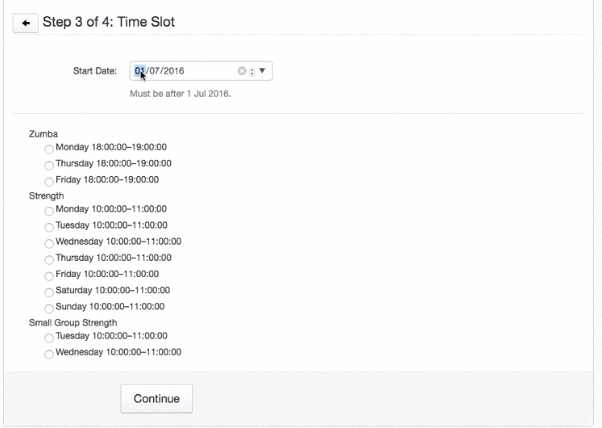The width and height of the screenshot is (602, 428).
Task: Clear the Start Date field
Action: point(241,72)
